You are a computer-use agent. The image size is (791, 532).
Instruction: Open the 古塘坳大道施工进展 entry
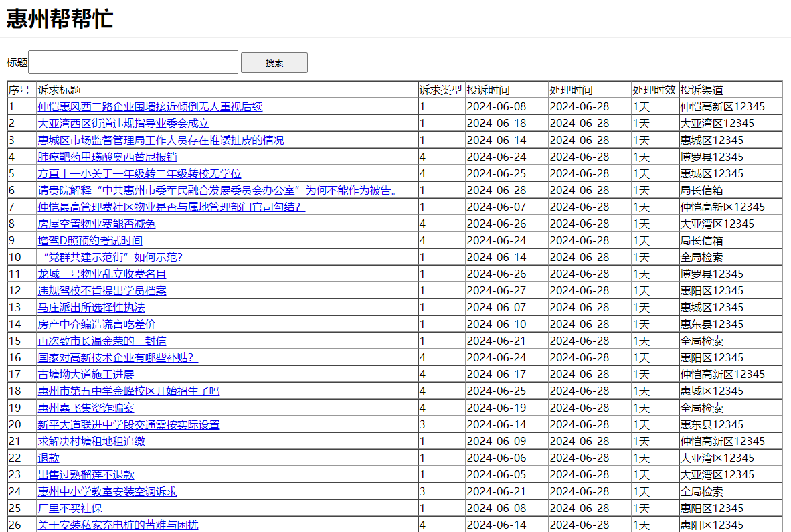[x=86, y=374]
